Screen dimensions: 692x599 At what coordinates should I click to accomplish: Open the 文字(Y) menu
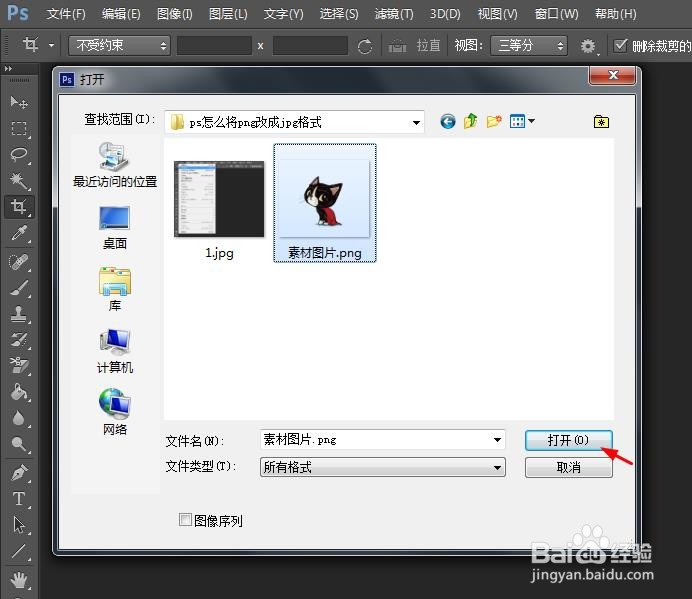[284, 14]
